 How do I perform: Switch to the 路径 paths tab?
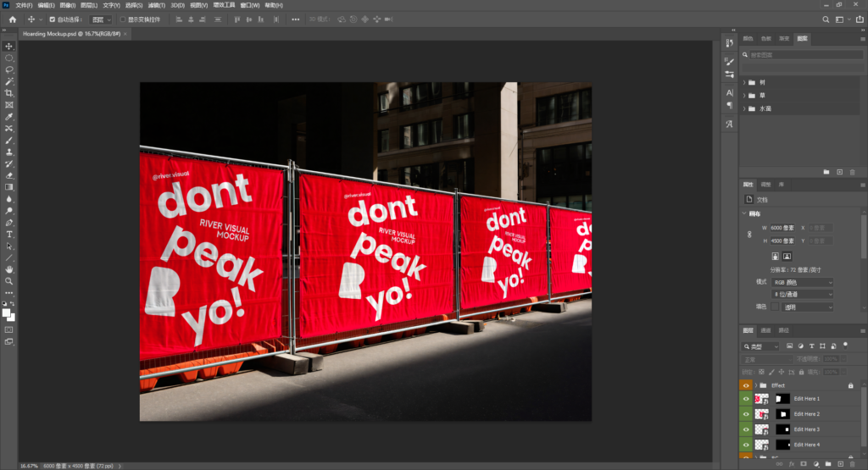[x=784, y=330]
